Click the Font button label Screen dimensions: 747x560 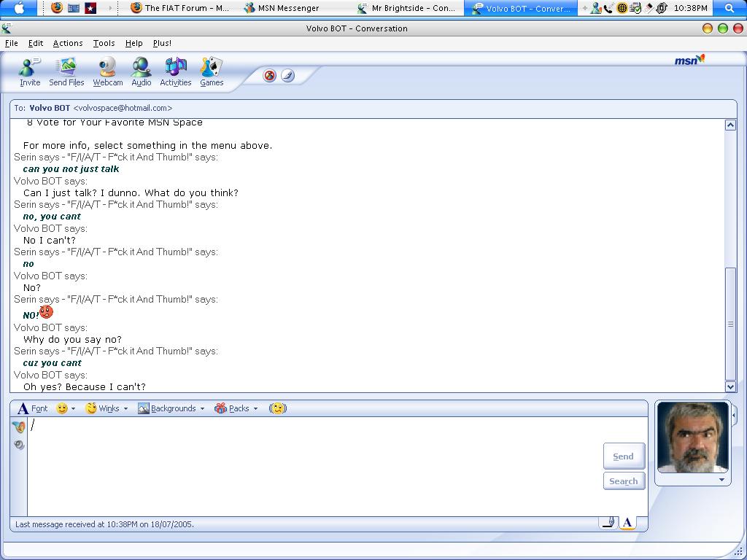click(39, 408)
